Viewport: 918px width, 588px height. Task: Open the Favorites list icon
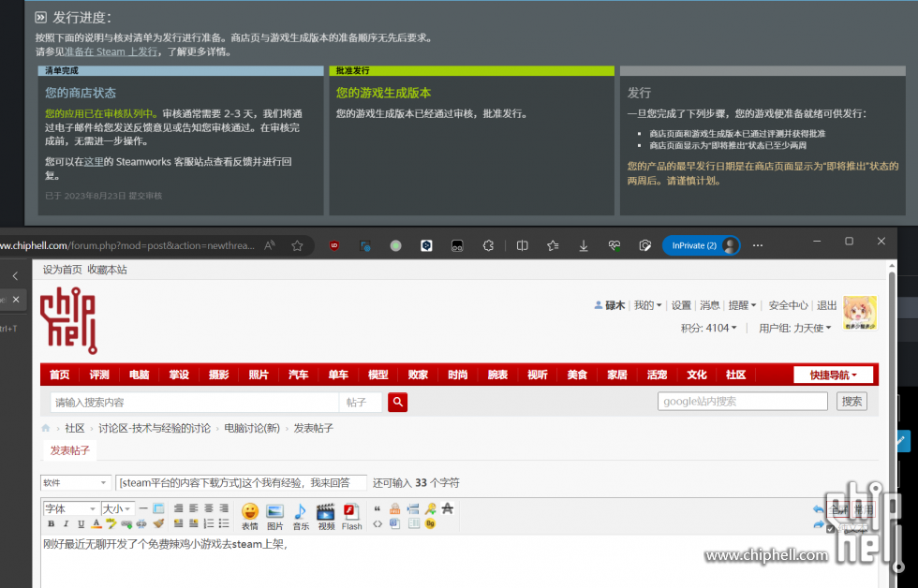coord(553,245)
